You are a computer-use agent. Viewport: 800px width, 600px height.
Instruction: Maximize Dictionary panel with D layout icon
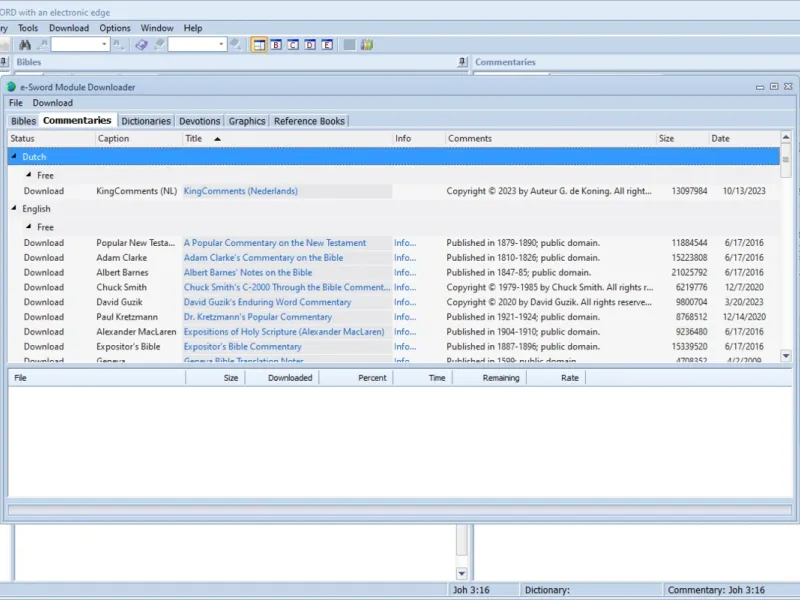click(x=310, y=45)
